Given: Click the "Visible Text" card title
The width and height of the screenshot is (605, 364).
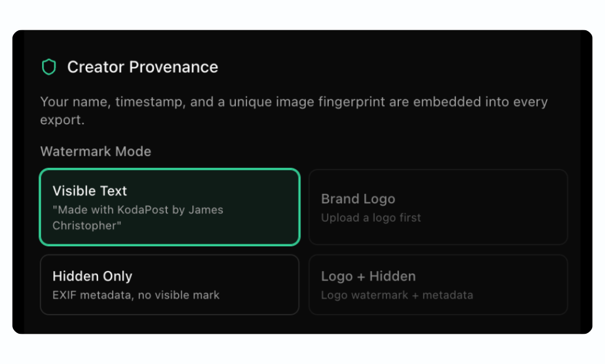Looking at the screenshot, I should pyautogui.click(x=90, y=191).
